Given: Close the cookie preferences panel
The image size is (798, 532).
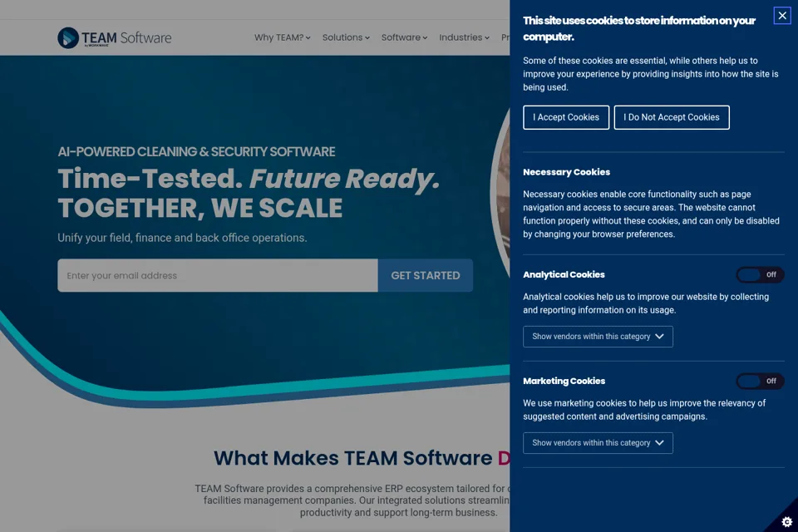Looking at the screenshot, I should (x=781, y=16).
